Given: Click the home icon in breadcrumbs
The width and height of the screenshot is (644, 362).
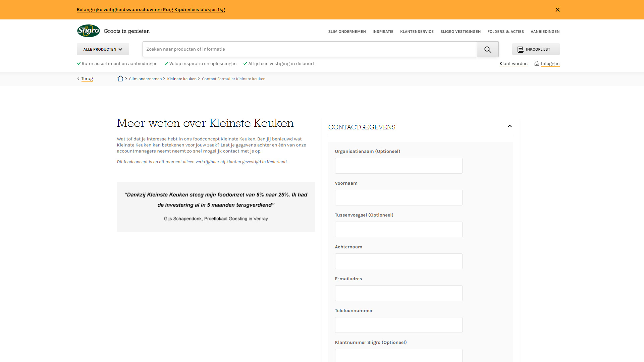Looking at the screenshot, I should [x=120, y=79].
